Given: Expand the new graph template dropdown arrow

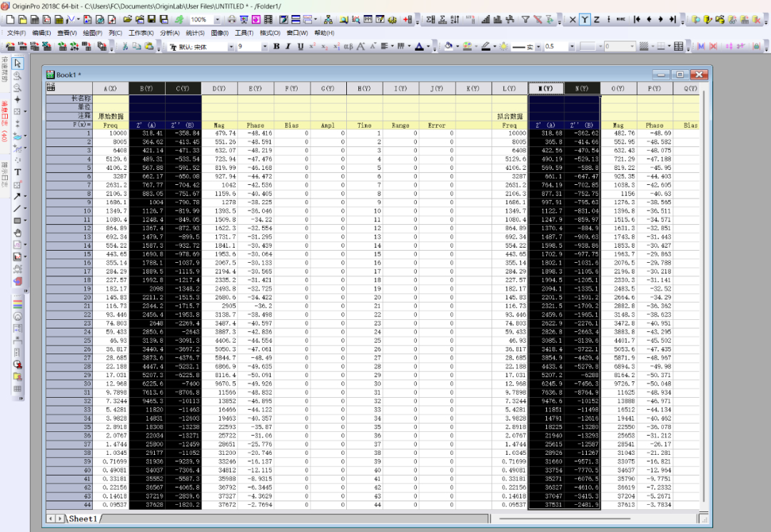Looking at the screenshot, I should [x=79, y=20].
